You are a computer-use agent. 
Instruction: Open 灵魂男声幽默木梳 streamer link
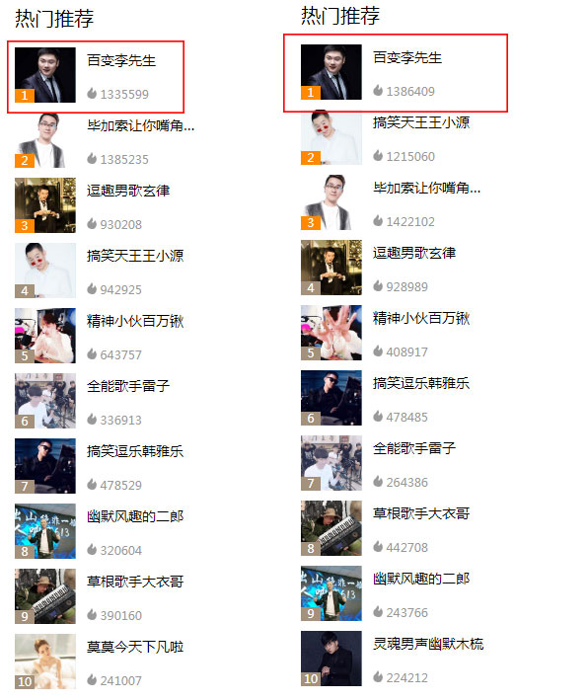(428, 644)
